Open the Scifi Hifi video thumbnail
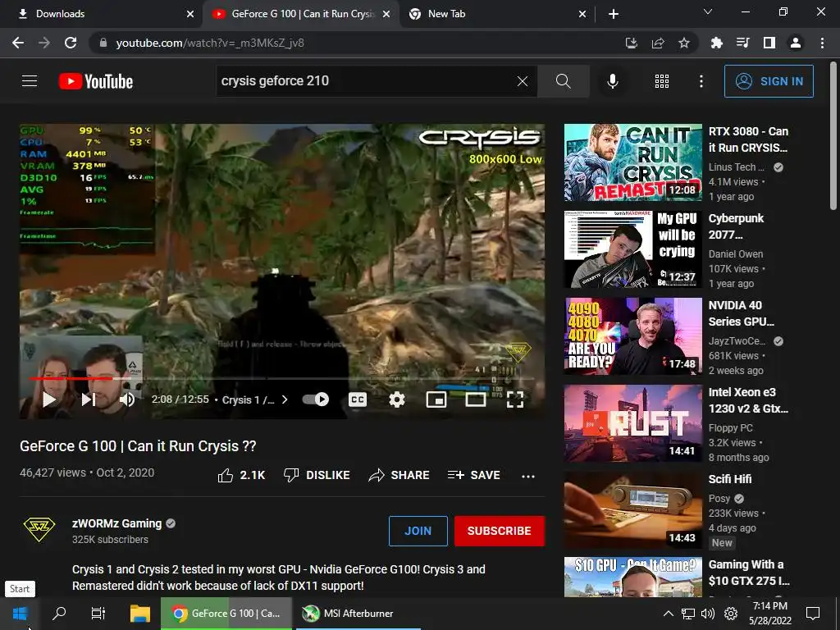This screenshot has height=630, width=840. (632, 510)
